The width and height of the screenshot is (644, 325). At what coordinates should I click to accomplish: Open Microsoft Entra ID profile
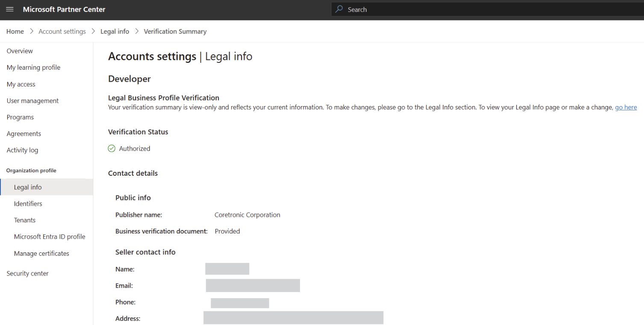(x=50, y=236)
